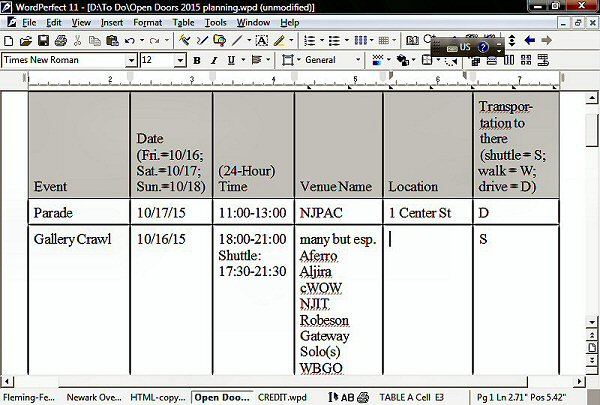Click the printer icon in status bar

tap(363, 397)
